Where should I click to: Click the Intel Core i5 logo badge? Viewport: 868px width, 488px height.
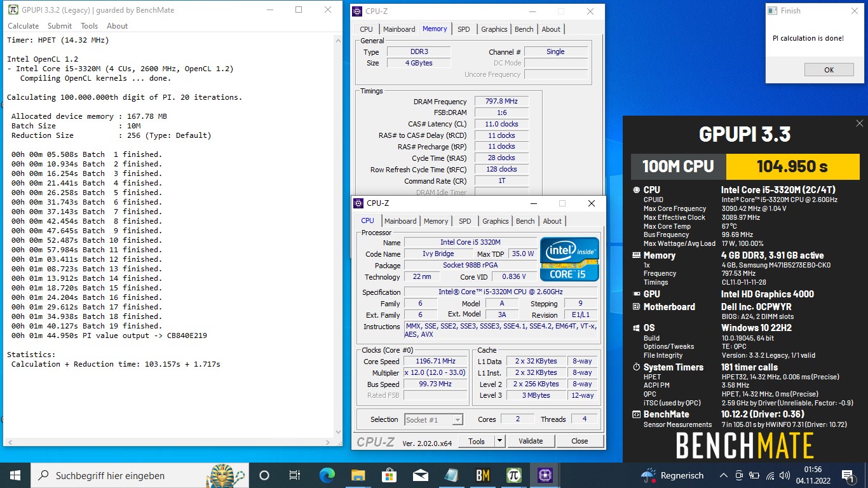[569, 259]
